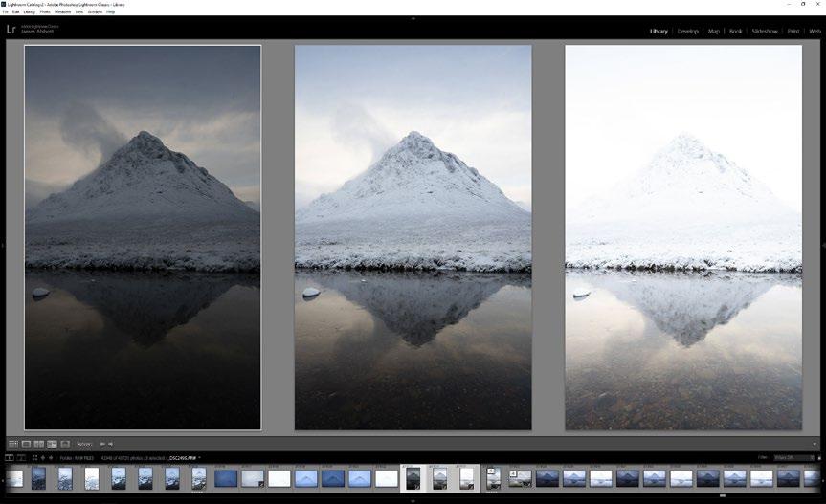This screenshot has height=504, width=826.
Task: Show grid icon in filmstrip header
Action: coord(34,458)
